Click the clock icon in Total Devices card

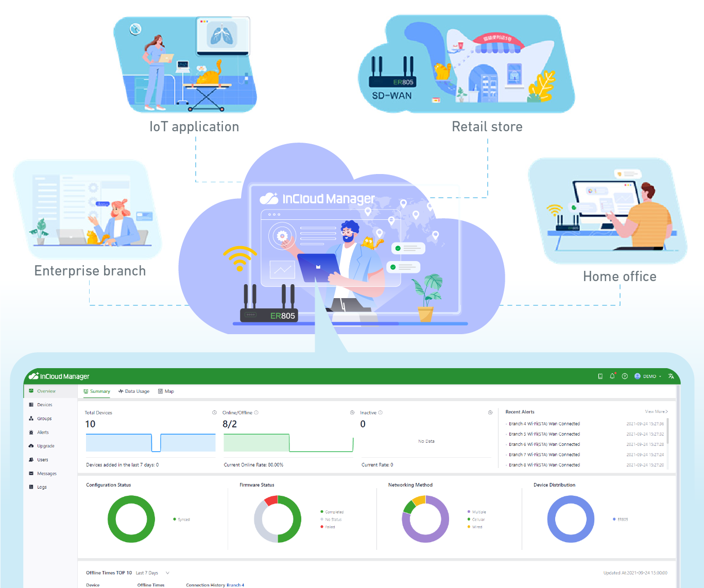click(x=215, y=412)
